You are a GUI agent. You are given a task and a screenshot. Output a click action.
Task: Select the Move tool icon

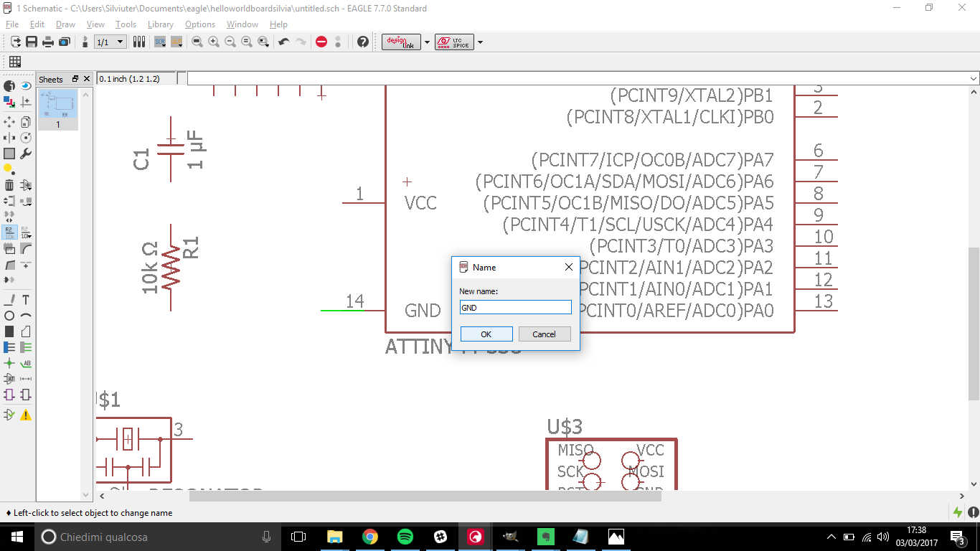tap(9, 122)
